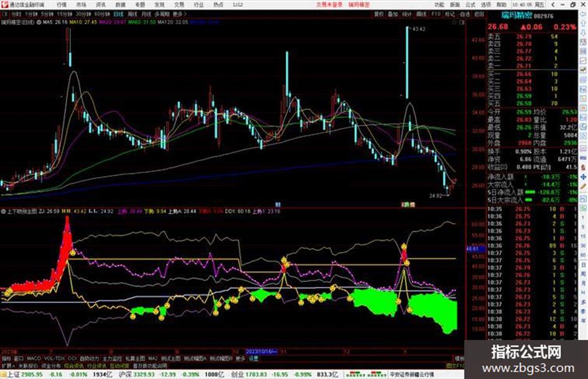Click the 复权 toolbar button
Image resolution: width=588 pixels, height=379 pixels.
point(379,14)
